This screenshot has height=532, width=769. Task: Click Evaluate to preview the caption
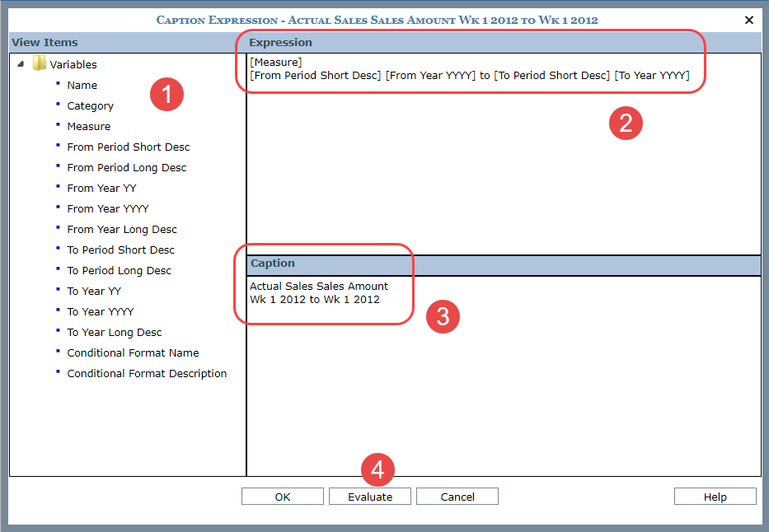point(369,497)
